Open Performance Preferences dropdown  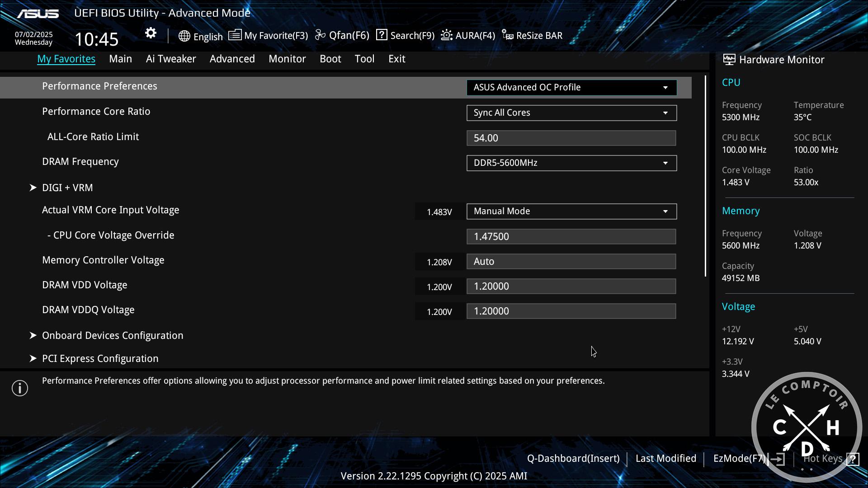(x=571, y=87)
